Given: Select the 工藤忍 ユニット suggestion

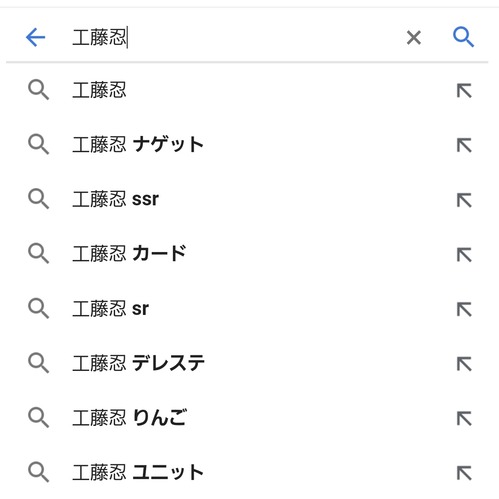Looking at the screenshot, I should click(249, 473).
